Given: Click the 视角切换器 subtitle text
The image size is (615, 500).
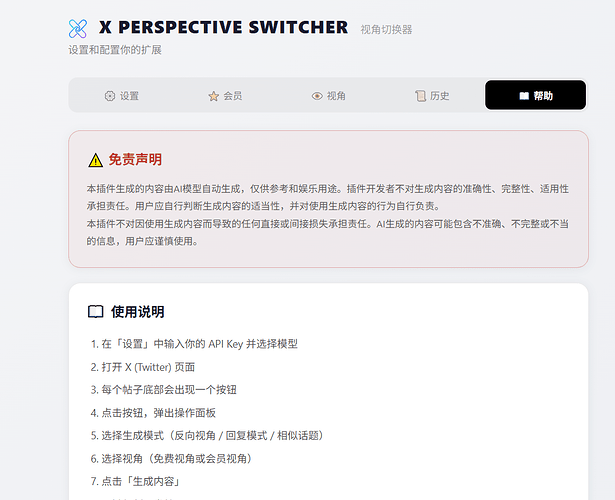Looking at the screenshot, I should click(386, 29).
